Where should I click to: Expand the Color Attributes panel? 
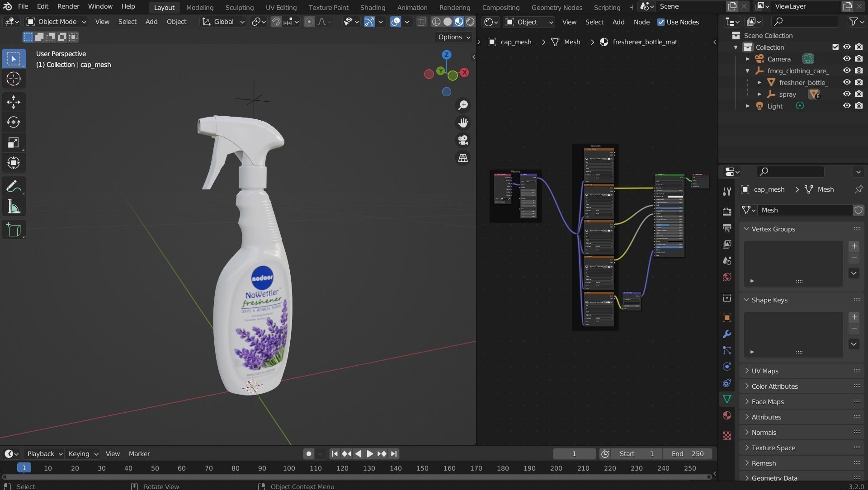(x=802, y=386)
